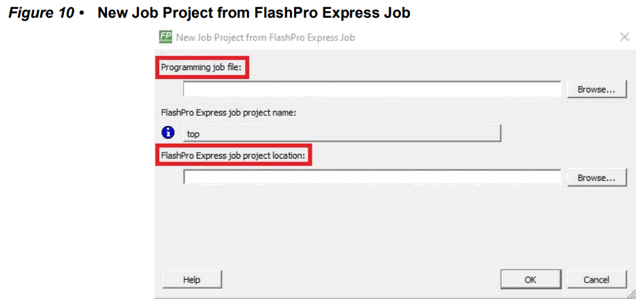Click the bold figure caption heading text
The height and width of the screenshot is (305, 644).
pos(254,13)
